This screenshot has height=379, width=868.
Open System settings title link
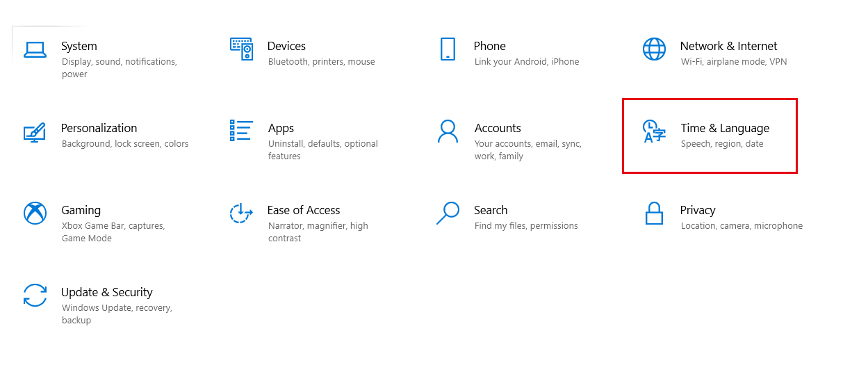click(79, 46)
